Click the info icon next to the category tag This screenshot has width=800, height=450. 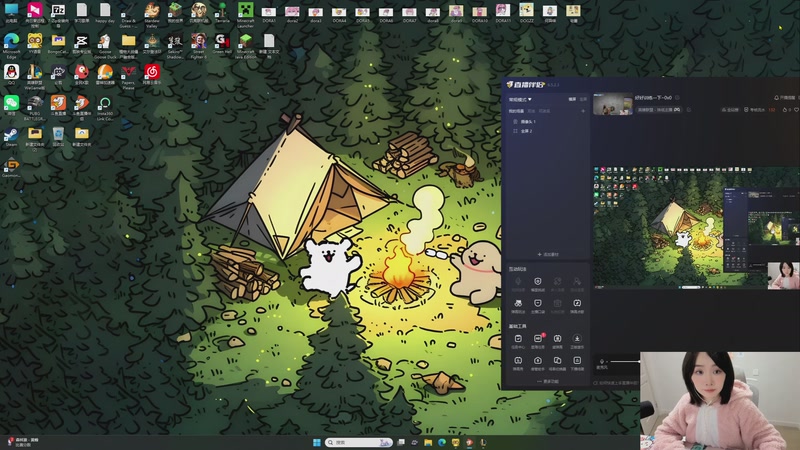coord(689,110)
